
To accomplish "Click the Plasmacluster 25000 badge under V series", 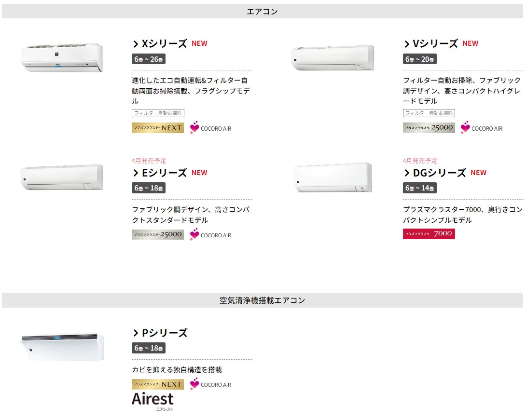I will [429, 128].
